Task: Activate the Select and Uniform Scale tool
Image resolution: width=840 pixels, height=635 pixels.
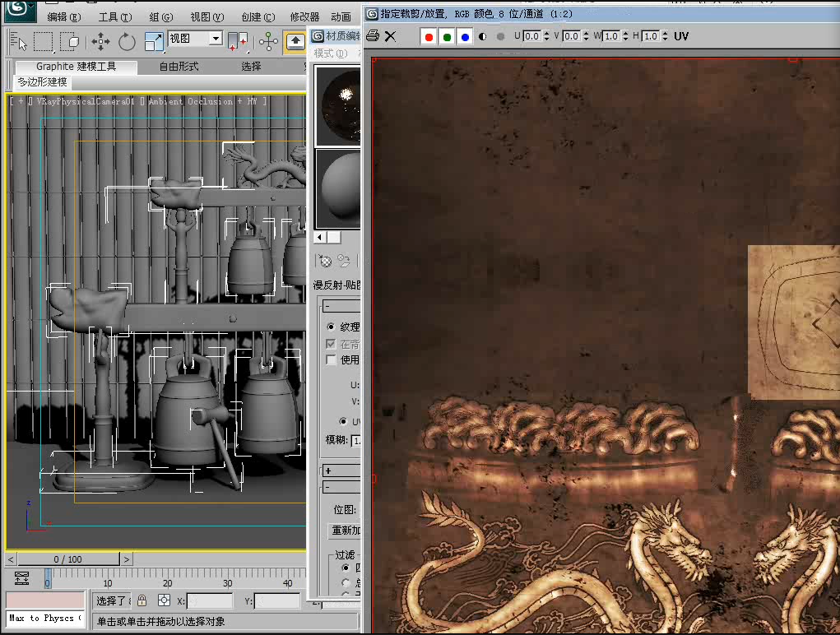Action: [x=154, y=41]
